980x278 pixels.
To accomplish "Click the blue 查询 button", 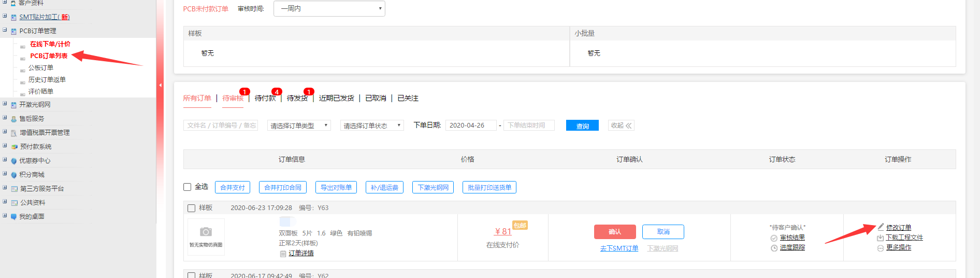I will click(x=582, y=126).
